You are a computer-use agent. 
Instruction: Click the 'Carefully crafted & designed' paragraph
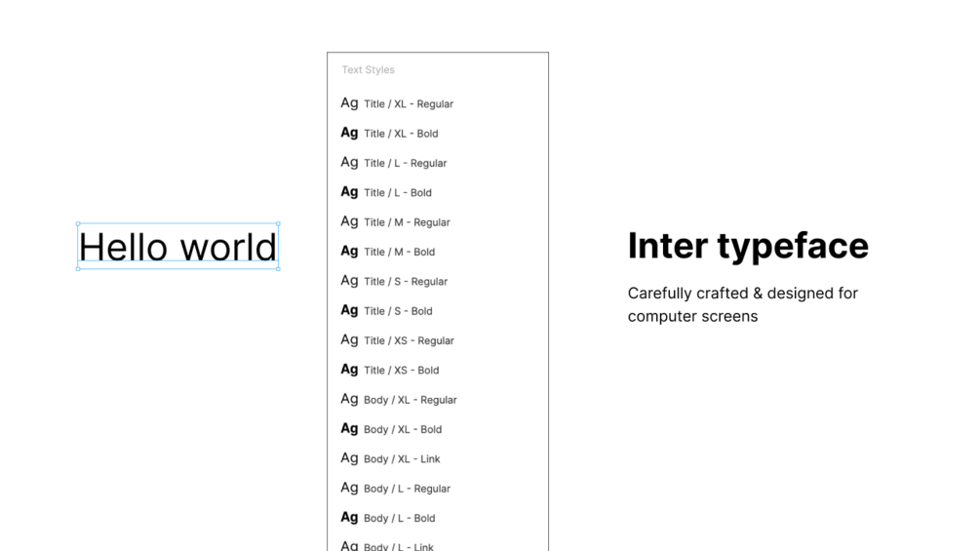(742, 304)
